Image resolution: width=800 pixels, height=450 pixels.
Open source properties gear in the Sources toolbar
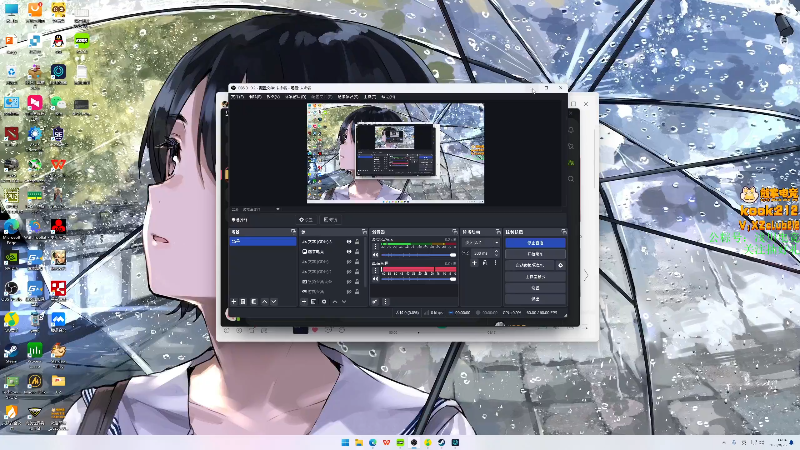click(324, 302)
